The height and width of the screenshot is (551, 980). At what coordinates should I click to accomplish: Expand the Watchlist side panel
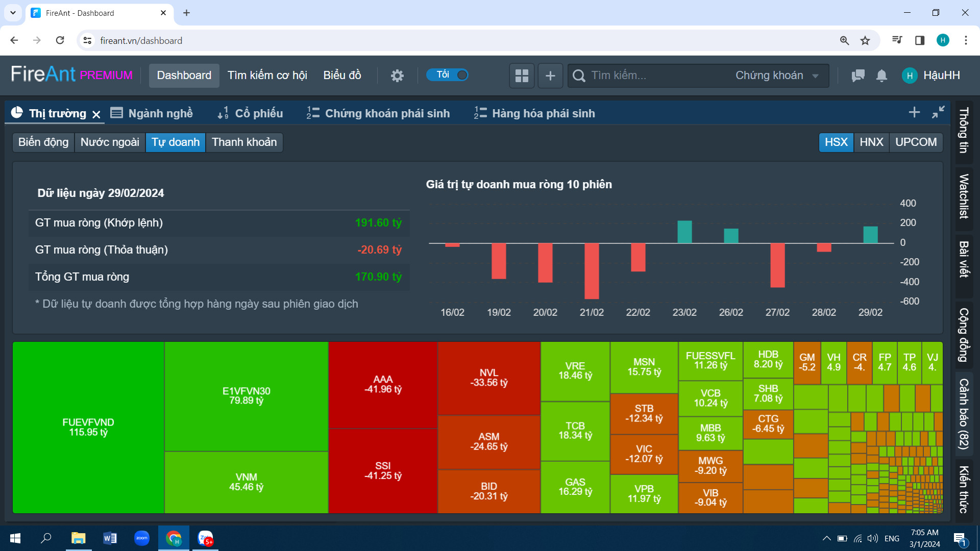coord(964,196)
